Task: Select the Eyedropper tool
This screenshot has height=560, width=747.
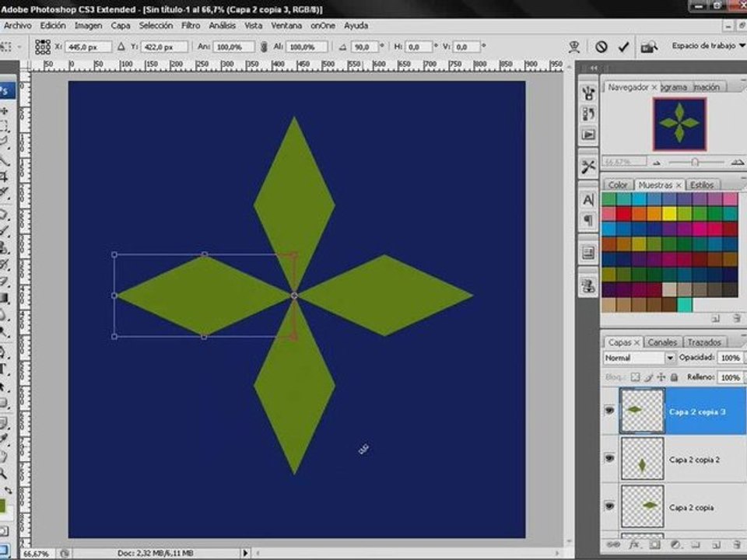Action: click(x=5, y=439)
